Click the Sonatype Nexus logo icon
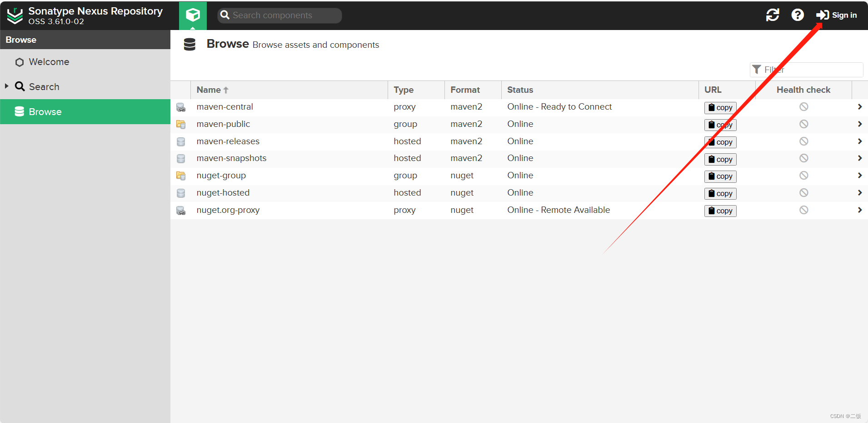This screenshot has width=868, height=423. pos(15,15)
